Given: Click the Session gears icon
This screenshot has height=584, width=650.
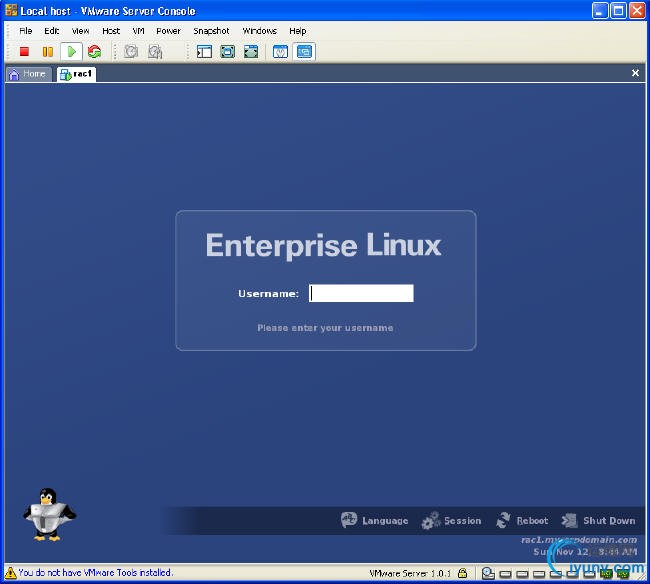Looking at the screenshot, I should [431, 520].
